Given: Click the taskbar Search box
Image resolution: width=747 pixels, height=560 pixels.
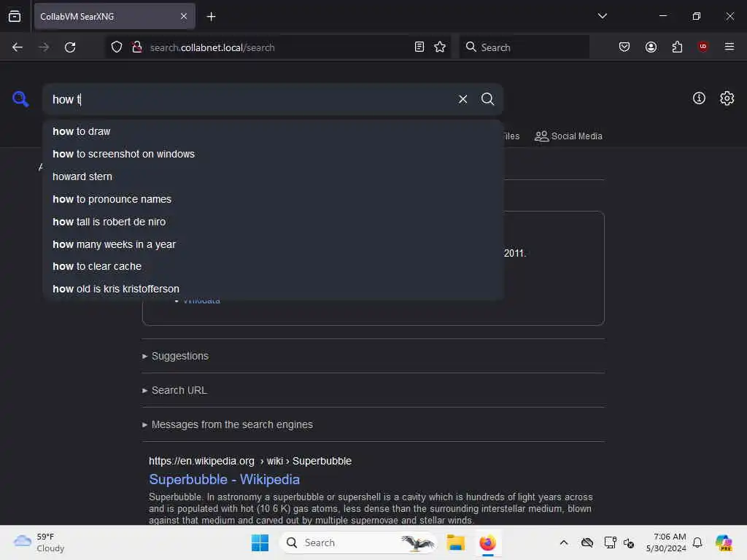Looking at the screenshot, I should pos(358,542).
